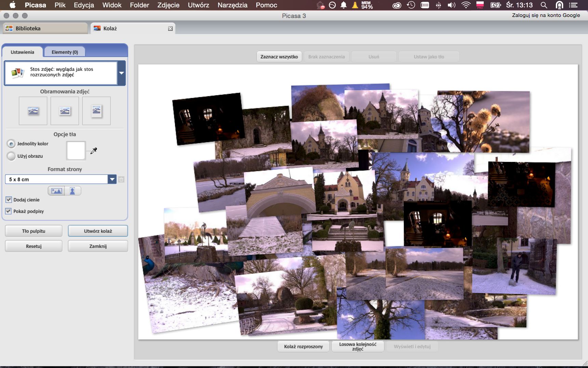Select the Jednolity kolor radio button
This screenshot has width=588, height=368.
coord(11,144)
